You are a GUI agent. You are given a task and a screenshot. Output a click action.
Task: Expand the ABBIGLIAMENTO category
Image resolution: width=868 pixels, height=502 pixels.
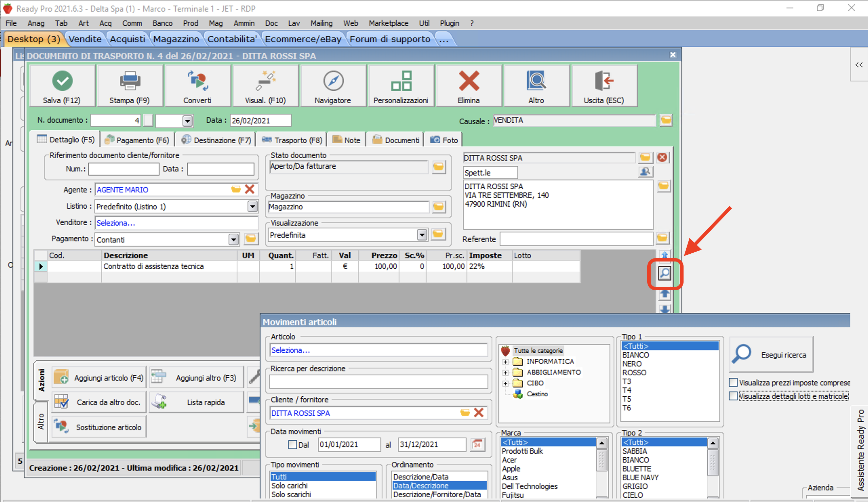[505, 373]
